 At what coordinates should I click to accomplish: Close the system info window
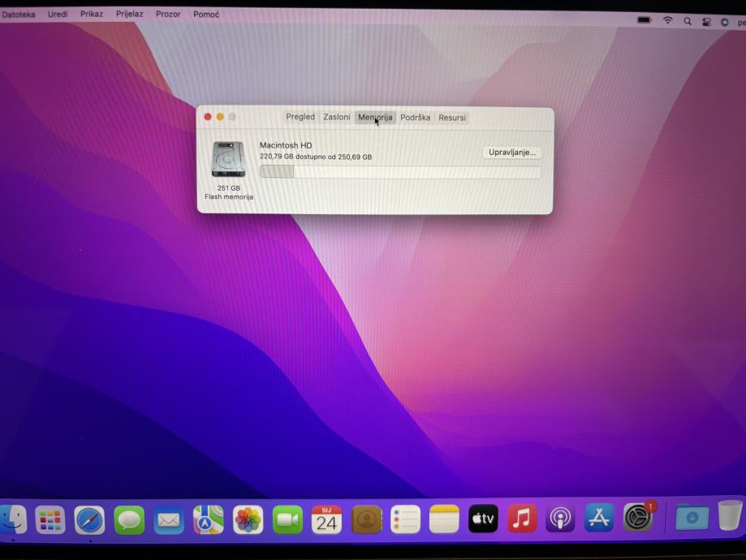click(208, 117)
